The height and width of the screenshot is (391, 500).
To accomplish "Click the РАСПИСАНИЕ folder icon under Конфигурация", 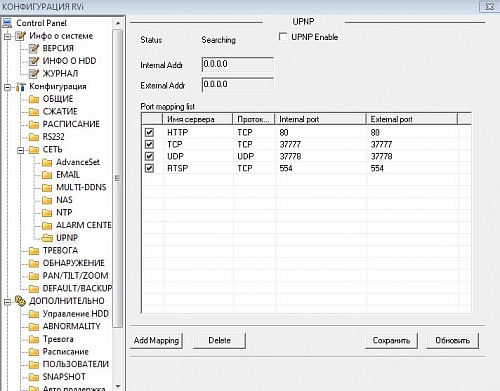I will [34, 124].
